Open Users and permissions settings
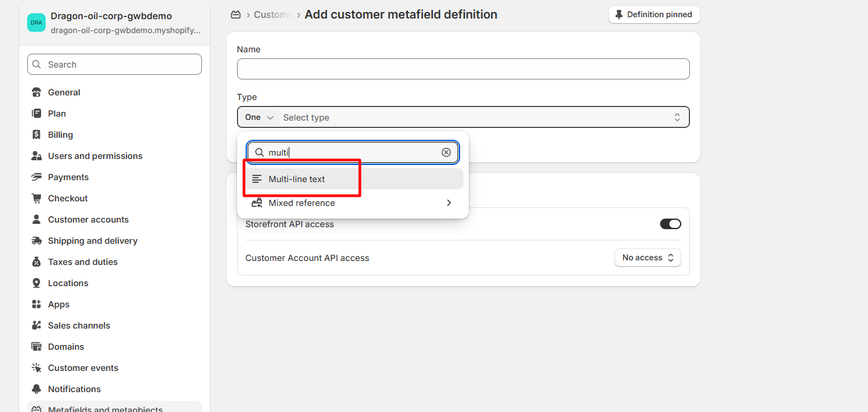The width and height of the screenshot is (868, 412). (x=95, y=156)
